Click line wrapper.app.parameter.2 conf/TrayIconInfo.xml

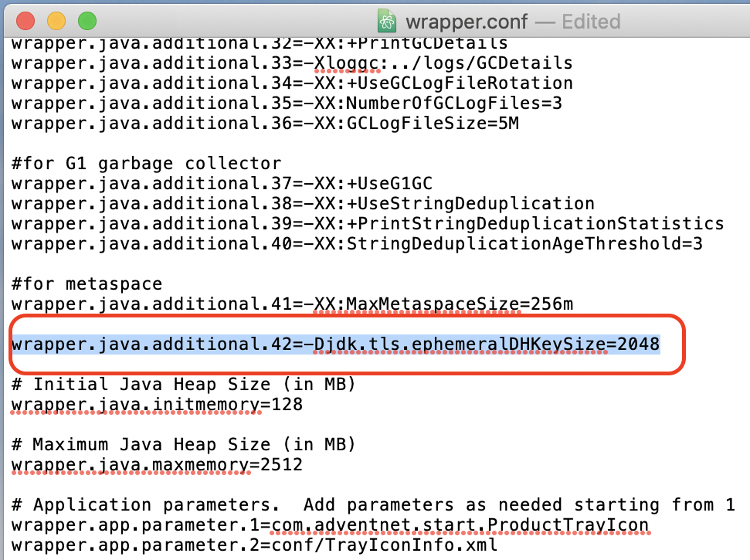coord(255,545)
